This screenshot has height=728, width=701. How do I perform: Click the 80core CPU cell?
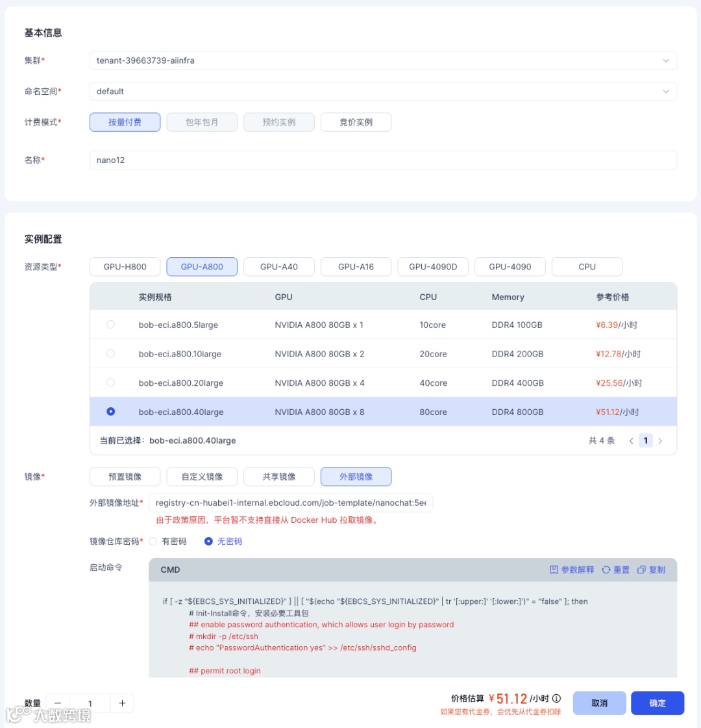point(433,412)
